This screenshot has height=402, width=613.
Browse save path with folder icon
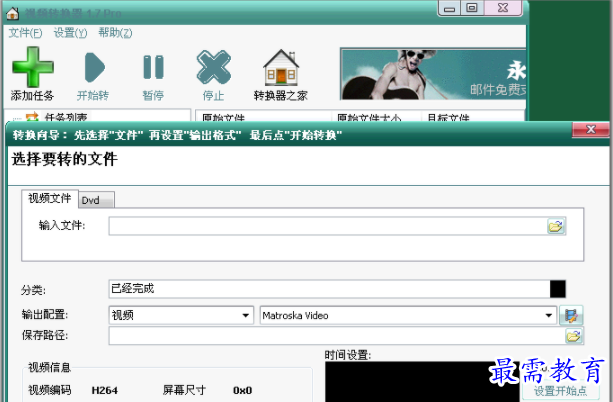(574, 336)
